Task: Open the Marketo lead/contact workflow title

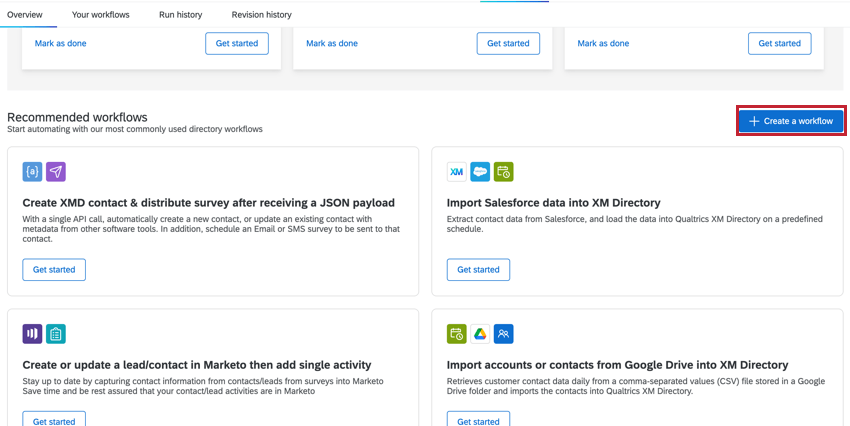Action: click(x=197, y=365)
